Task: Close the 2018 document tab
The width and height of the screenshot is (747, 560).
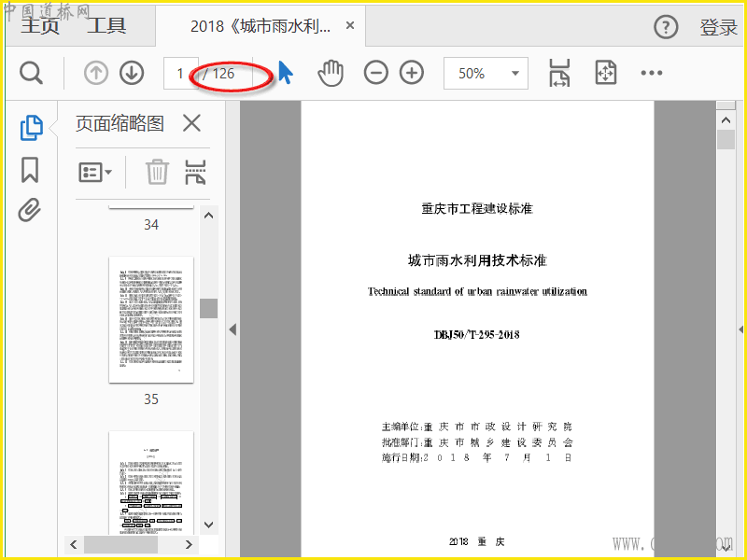Action: (x=350, y=25)
